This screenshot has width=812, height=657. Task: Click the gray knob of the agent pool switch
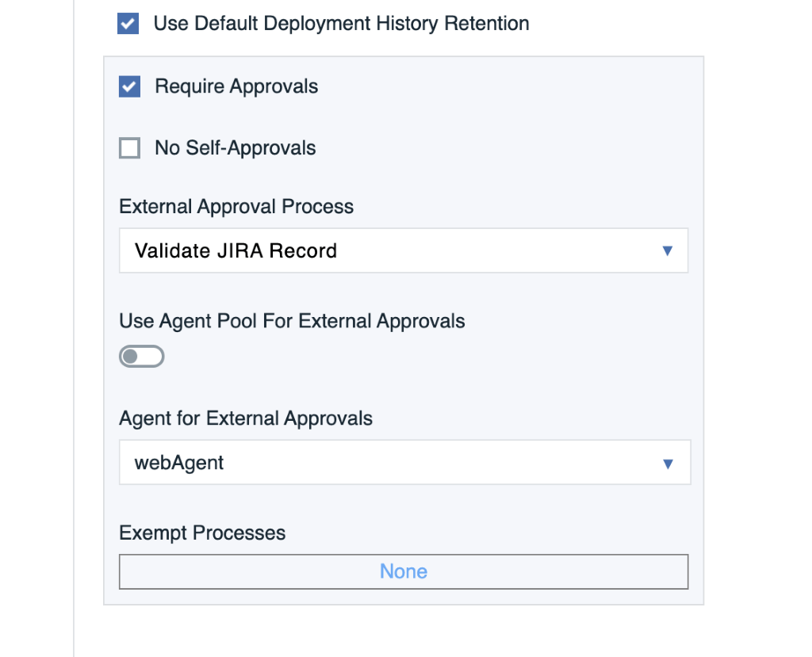tap(131, 357)
